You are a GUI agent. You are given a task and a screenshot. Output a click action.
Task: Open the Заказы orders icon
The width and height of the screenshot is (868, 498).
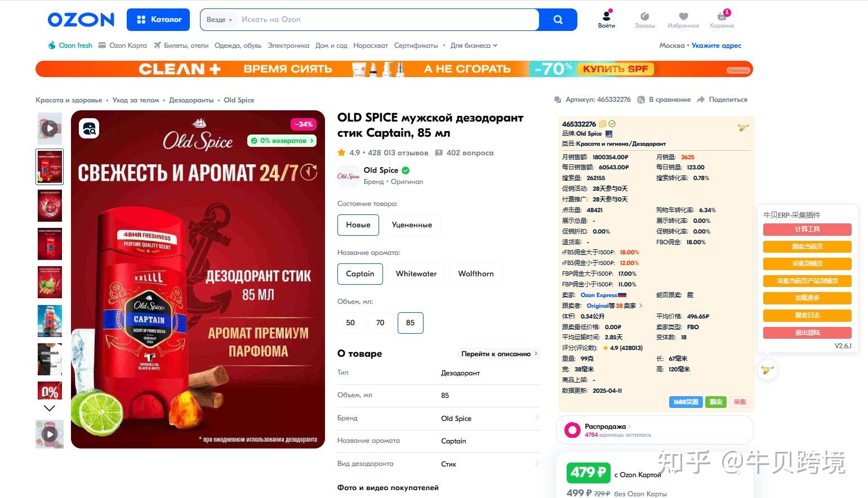pos(645,16)
